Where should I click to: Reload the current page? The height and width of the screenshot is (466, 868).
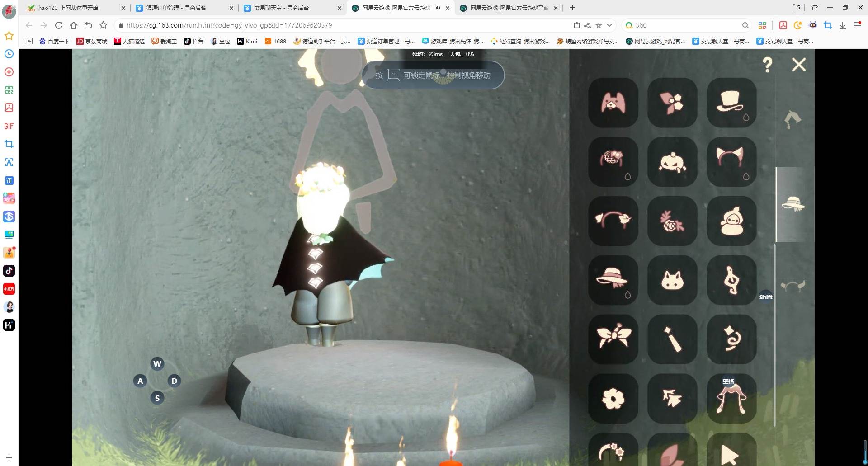pos(59,25)
